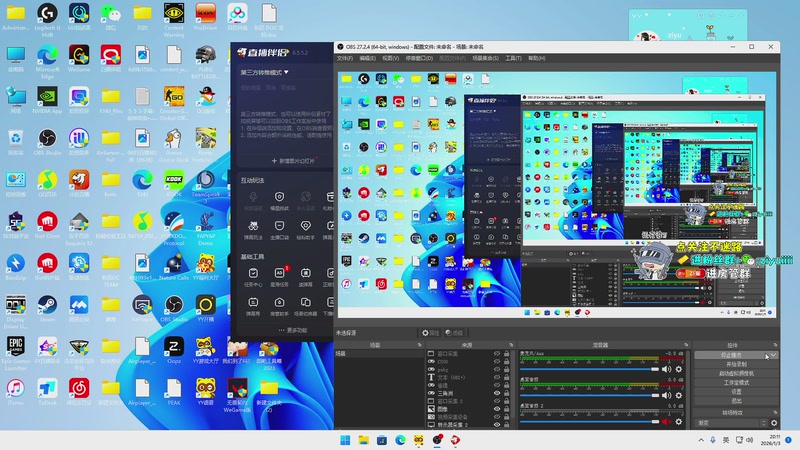Adjust the 桌面音频 volume slider
This screenshot has height=450, width=800.
[589, 395]
